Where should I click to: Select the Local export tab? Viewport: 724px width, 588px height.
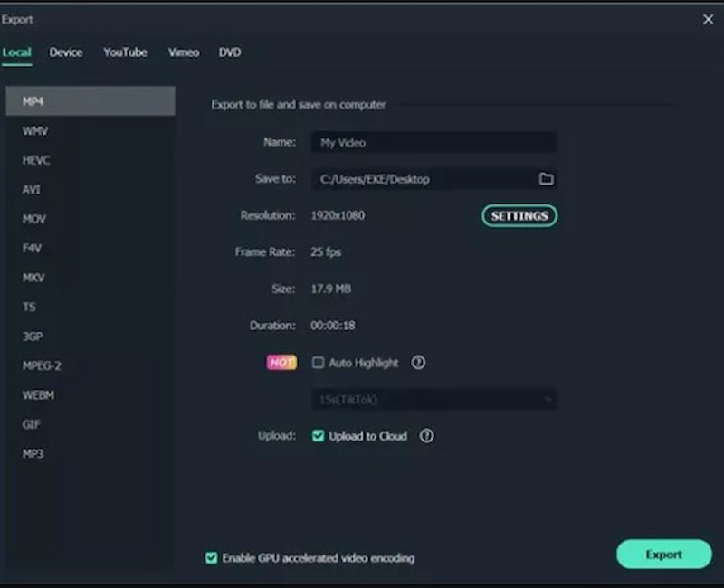(16, 52)
